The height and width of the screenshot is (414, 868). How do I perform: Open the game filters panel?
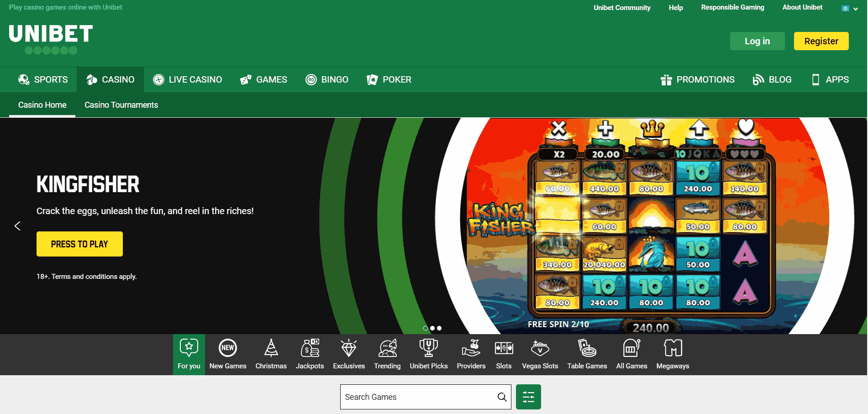(x=528, y=397)
